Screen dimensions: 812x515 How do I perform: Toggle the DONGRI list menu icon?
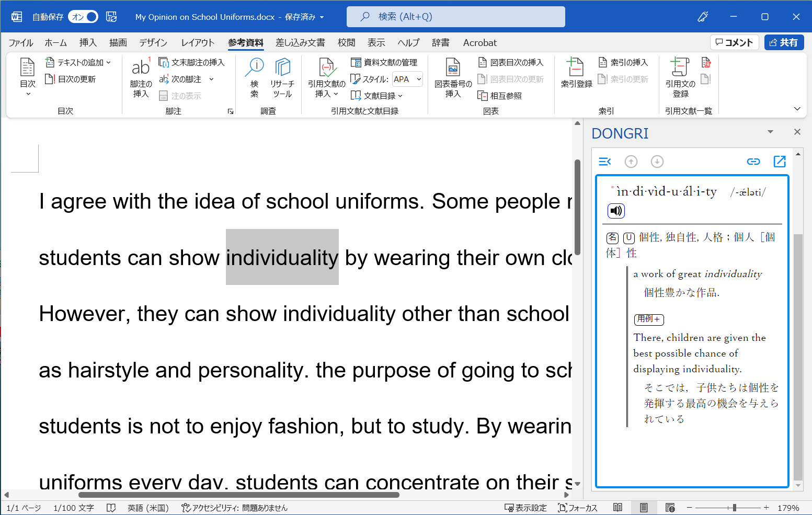click(x=605, y=162)
